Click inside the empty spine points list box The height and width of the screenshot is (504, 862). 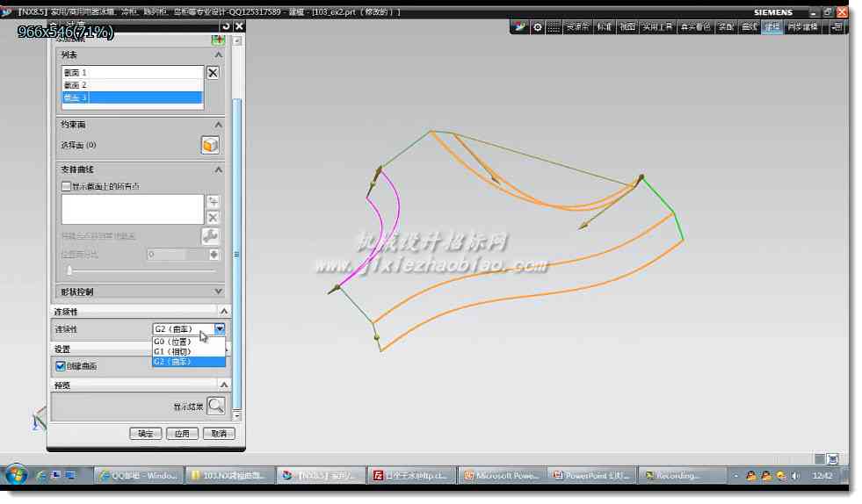(x=133, y=209)
